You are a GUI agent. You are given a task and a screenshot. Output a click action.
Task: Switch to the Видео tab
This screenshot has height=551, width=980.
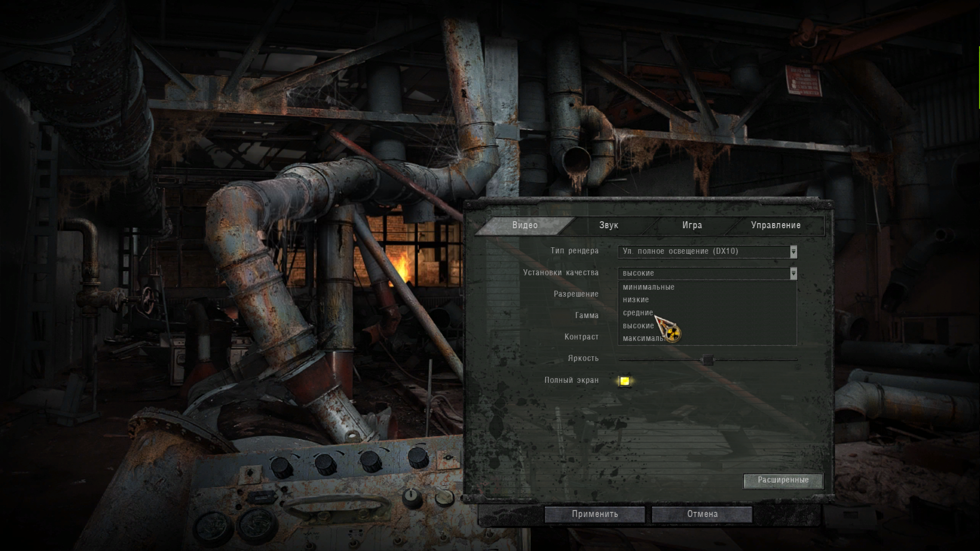click(x=525, y=225)
